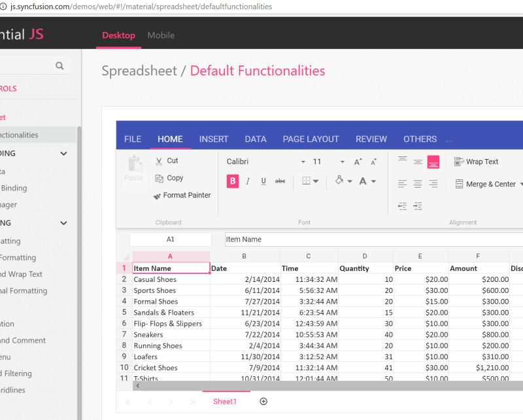Click the Wrap Text icon
Screen dimensions: 523x420
coord(481,162)
